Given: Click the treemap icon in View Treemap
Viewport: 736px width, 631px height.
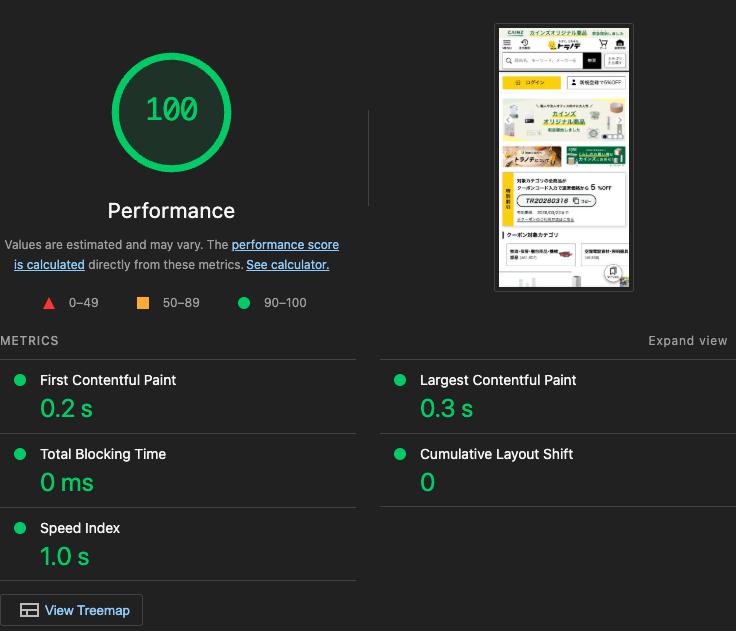Looking at the screenshot, I should [29, 610].
